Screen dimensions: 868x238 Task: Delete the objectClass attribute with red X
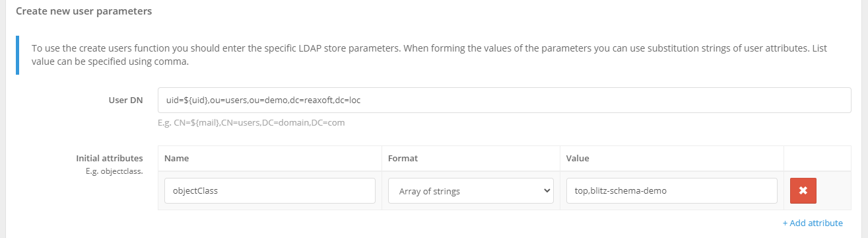click(803, 190)
